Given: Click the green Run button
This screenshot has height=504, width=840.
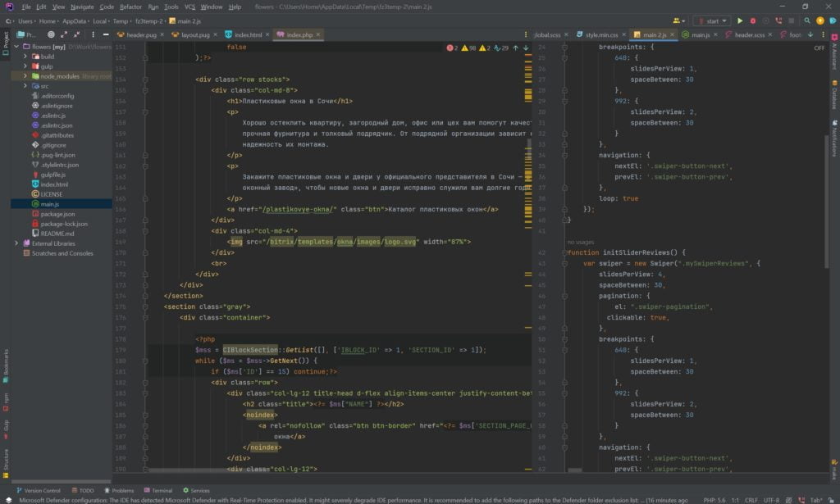Looking at the screenshot, I should coord(739,20).
